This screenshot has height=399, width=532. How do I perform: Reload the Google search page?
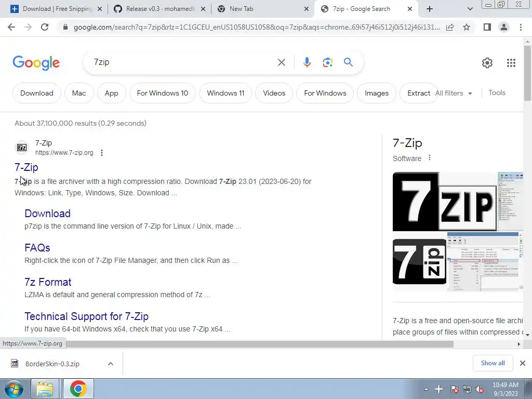tap(45, 27)
